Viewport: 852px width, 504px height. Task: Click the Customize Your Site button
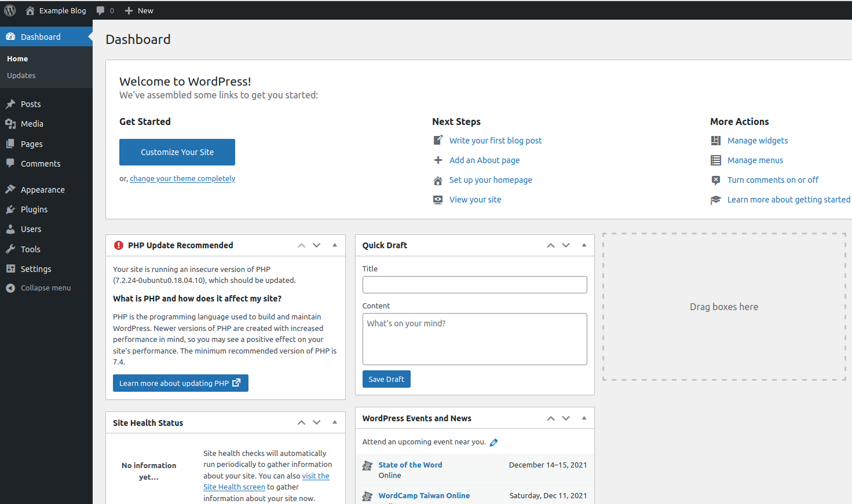pos(177,152)
